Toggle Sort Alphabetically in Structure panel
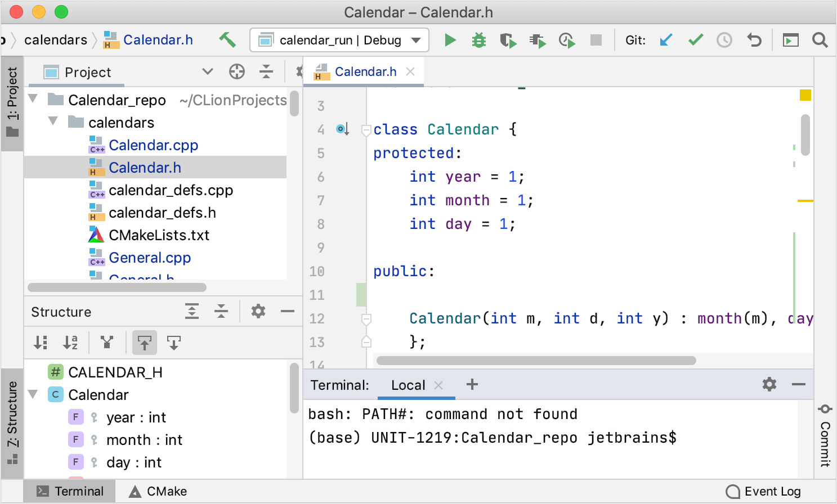The height and width of the screenshot is (504, 837). pyautogui.click(x=70, y=343)
